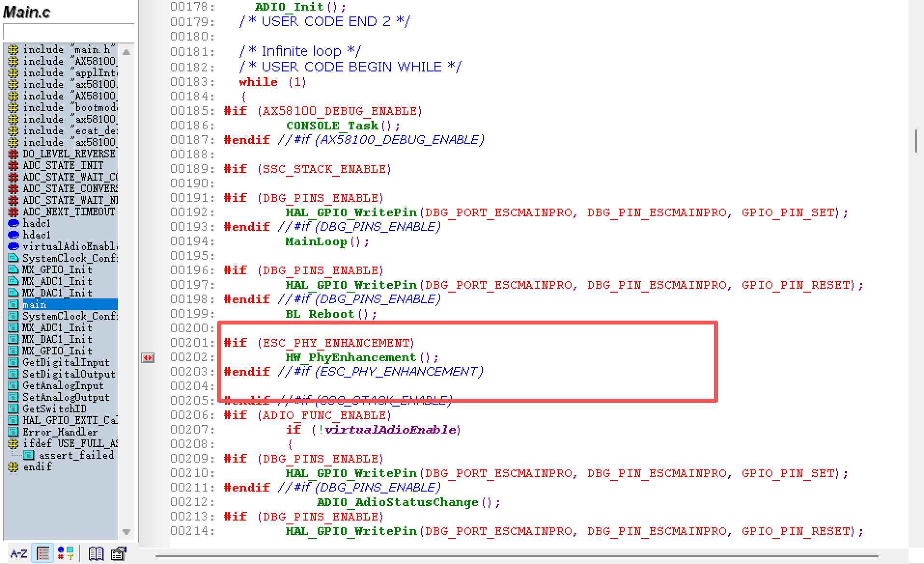Click GPIO_PIN_RESET on line 00197
This screenshot has width=924, height=564.
click(x=796, y=285)
